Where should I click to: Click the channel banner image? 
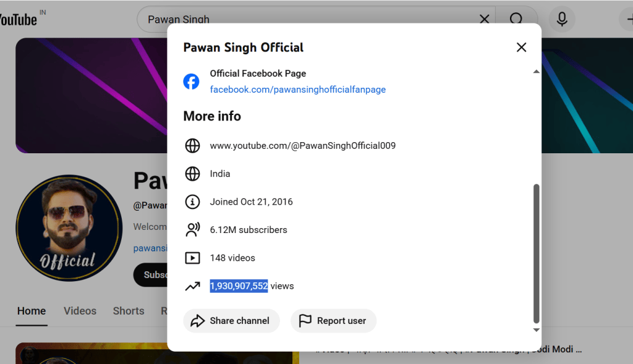[x=91, y=96]
